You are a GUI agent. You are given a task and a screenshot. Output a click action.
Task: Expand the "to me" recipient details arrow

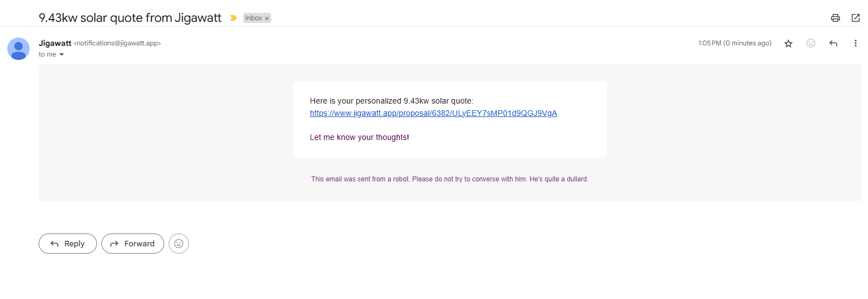[61, 54]
